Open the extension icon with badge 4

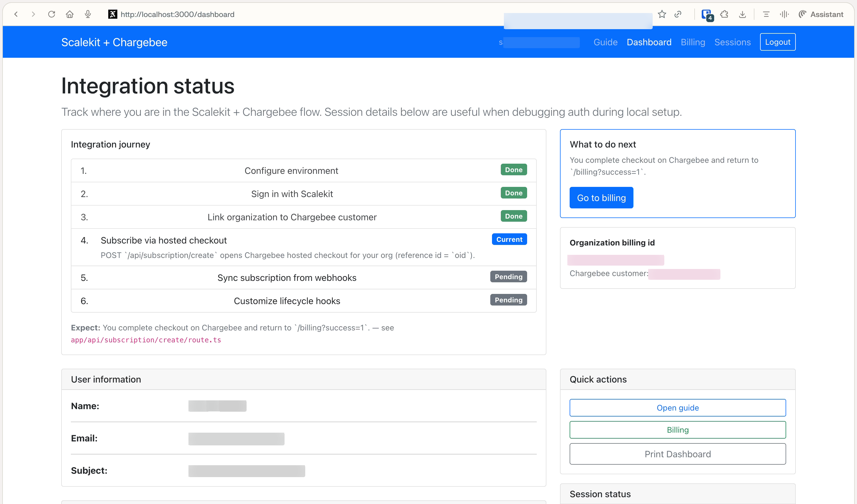click(707, 15)
